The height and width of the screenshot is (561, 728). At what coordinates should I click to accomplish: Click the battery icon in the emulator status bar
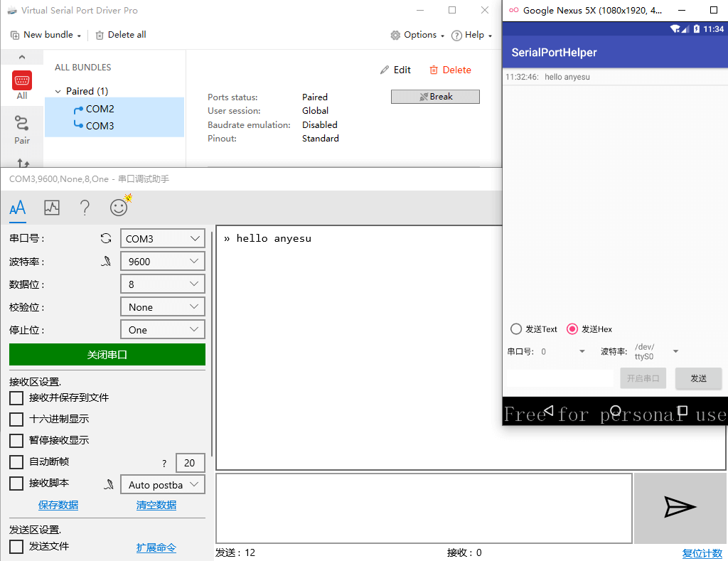pos(697,28)
